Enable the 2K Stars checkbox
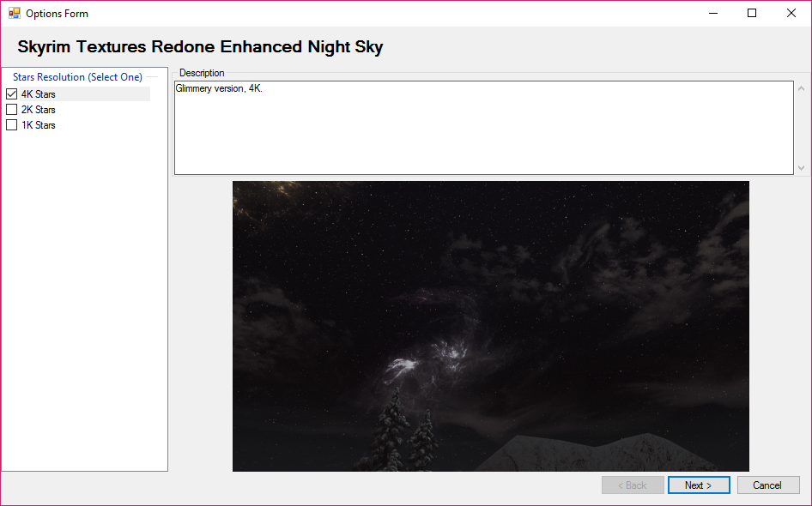 12,110
